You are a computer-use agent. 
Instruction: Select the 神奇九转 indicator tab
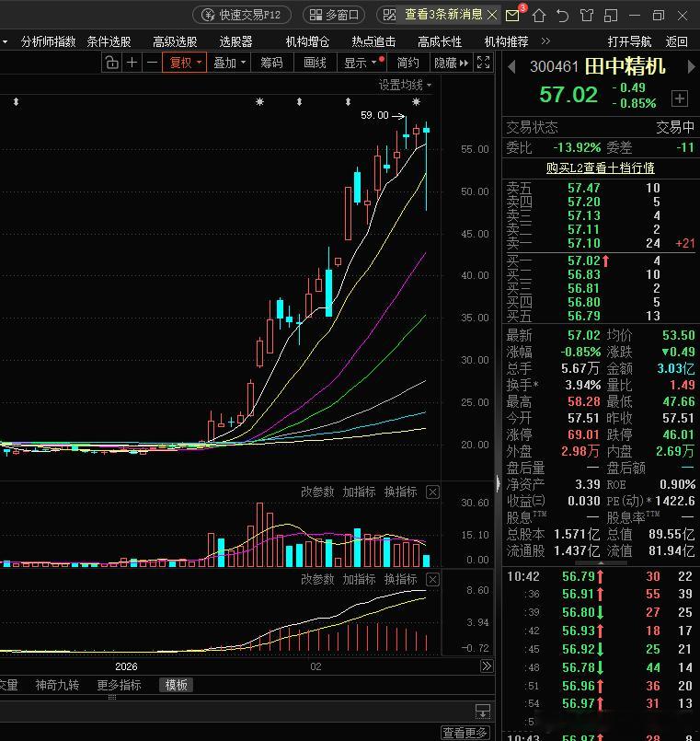pyautogui.click(x=57, y=685)
